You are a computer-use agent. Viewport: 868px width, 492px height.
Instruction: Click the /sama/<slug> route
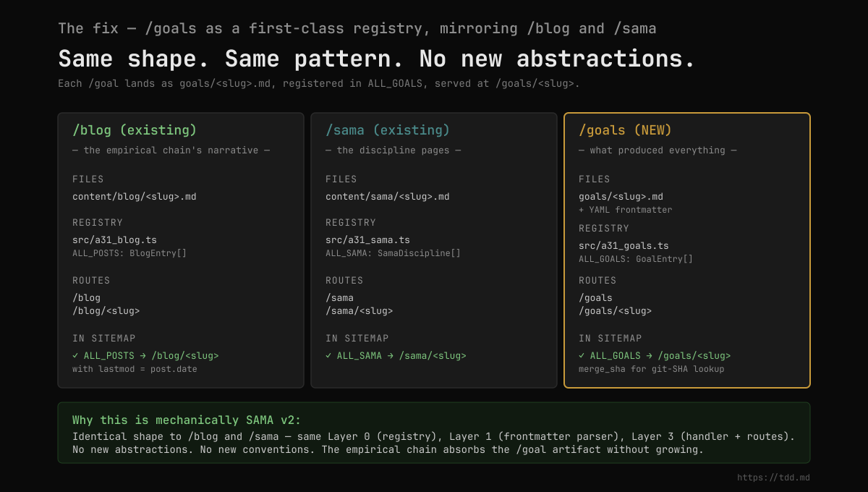coord(359,311)
